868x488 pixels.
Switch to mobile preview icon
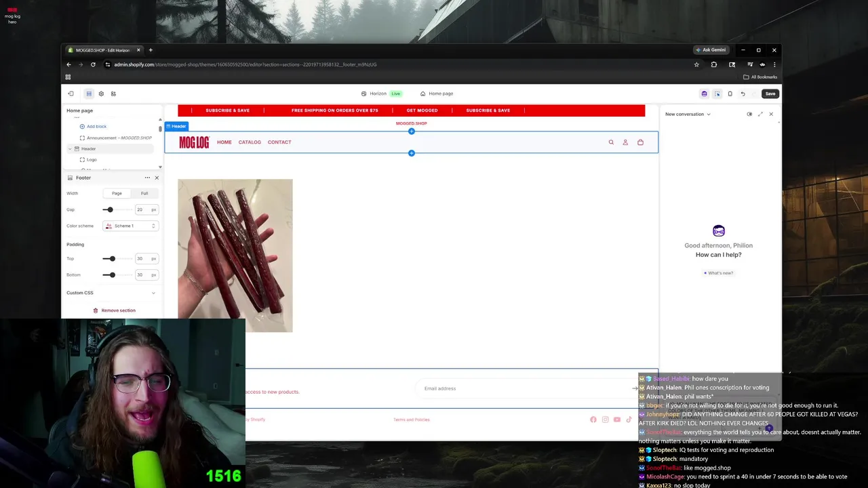tap(730, 94)
